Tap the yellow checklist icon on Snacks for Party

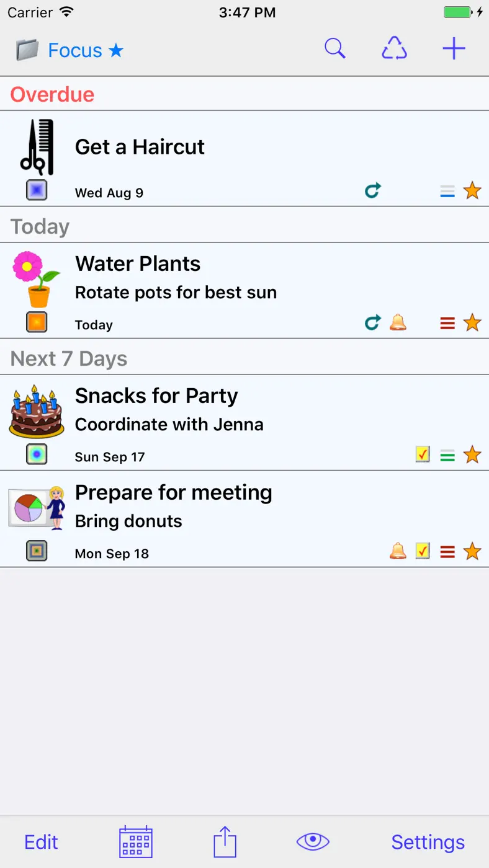423,454
